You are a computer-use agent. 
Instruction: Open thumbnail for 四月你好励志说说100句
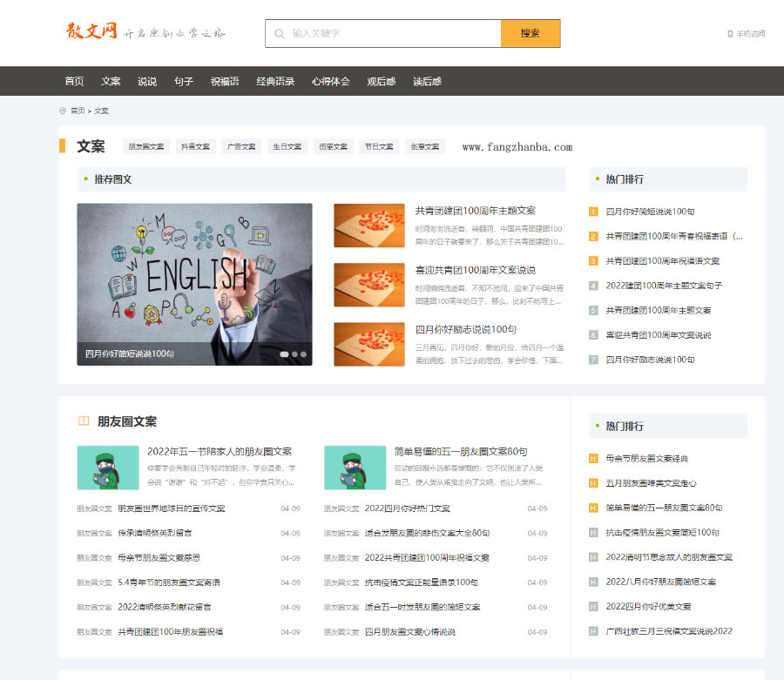tap(369, 344)
